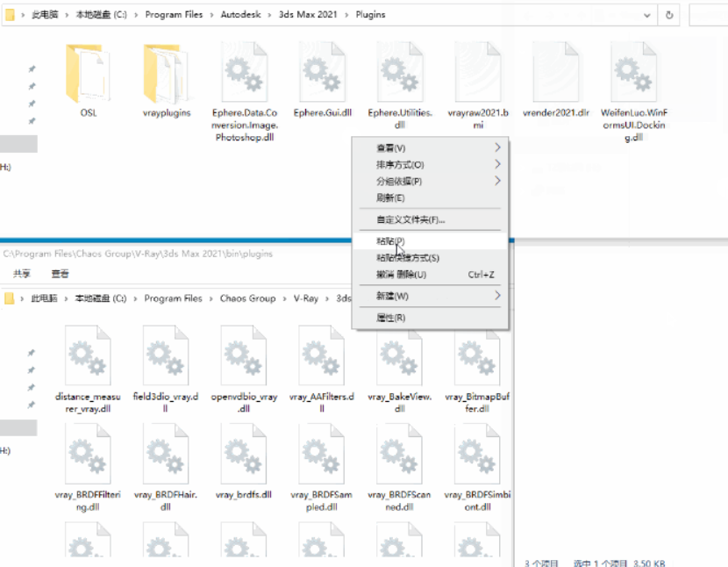
Task: Select the vrayplugins folder icon
Action: [167, 75]
